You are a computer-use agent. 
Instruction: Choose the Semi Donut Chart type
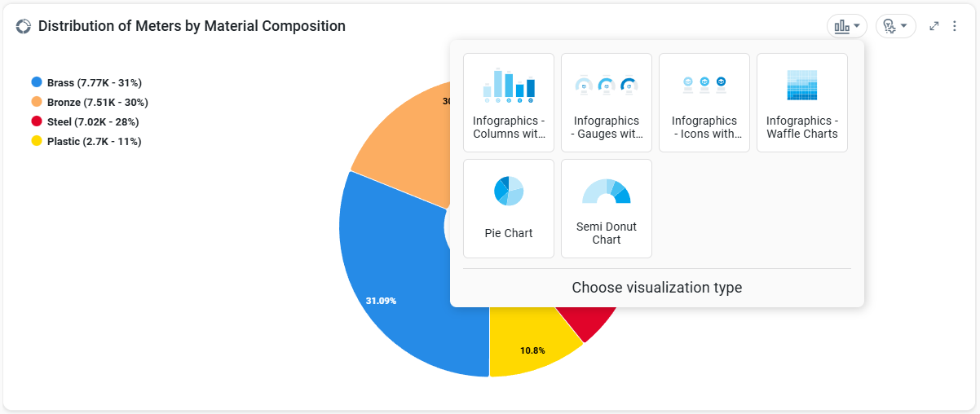[607, 209]
